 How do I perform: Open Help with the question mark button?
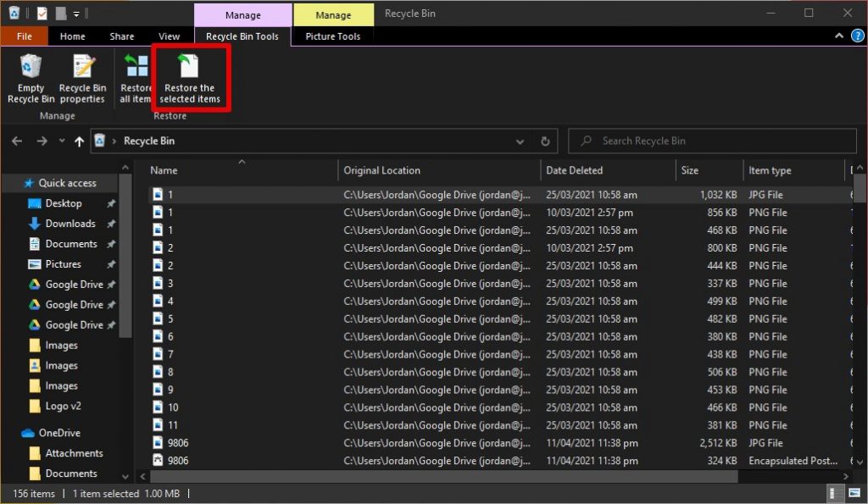click(856, 36)
